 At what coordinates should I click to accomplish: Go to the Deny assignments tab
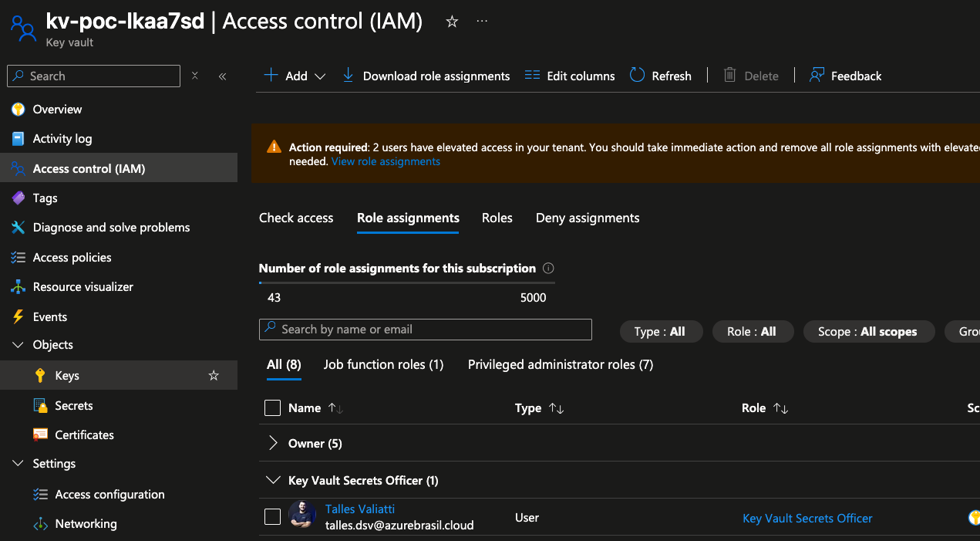pyautogui.click(x=588, y=218)
